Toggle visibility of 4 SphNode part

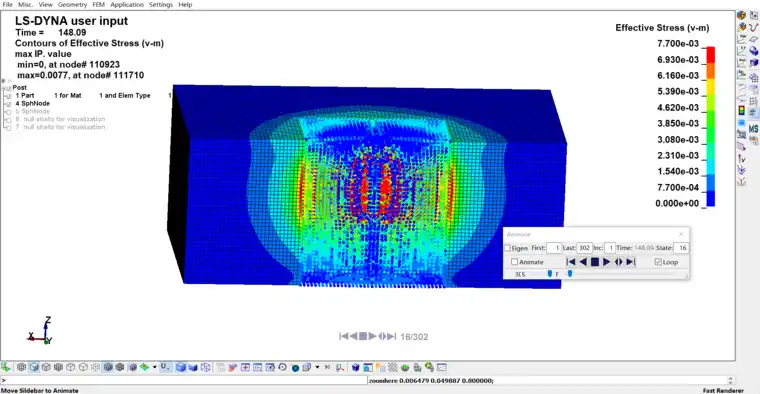[8, 104]
